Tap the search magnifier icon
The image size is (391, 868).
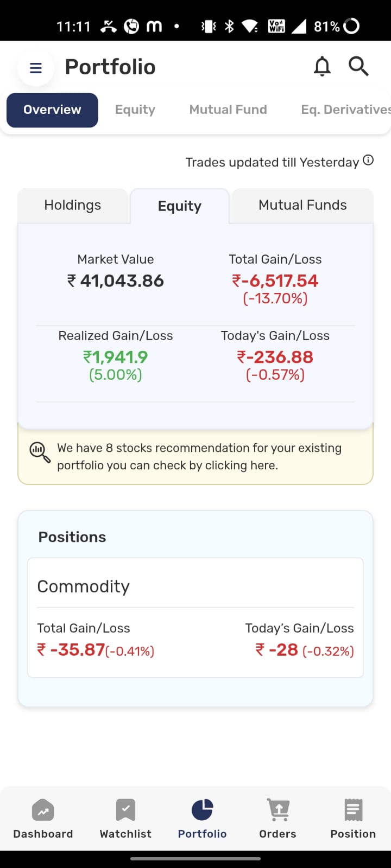tap(358, 66)
